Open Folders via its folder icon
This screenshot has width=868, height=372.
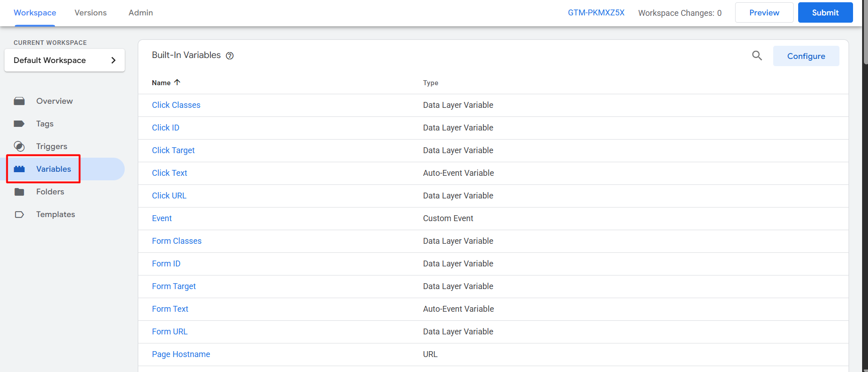coord(19,192)
